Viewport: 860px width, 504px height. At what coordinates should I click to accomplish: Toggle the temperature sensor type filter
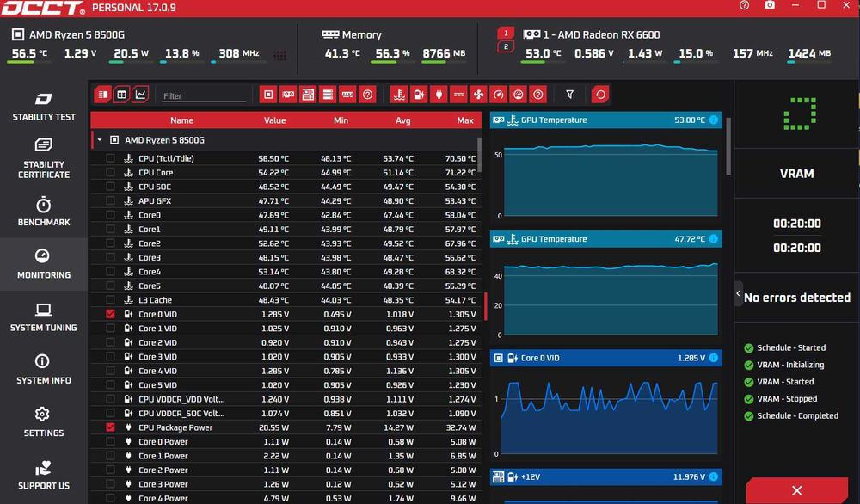(x=399, y=95)
